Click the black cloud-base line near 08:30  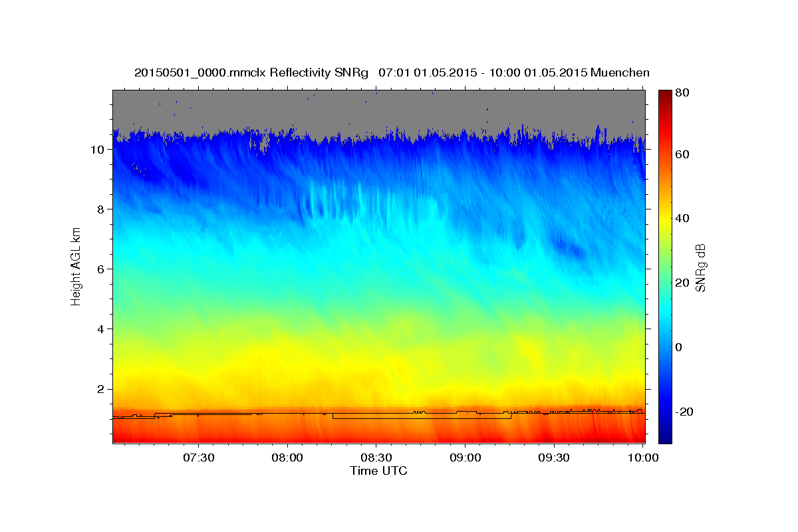pos(376,418)
